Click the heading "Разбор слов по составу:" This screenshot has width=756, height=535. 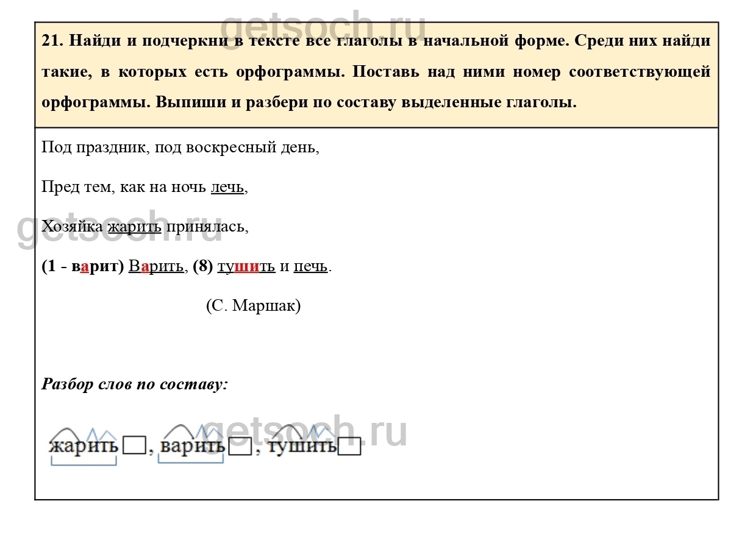point(135,384)
